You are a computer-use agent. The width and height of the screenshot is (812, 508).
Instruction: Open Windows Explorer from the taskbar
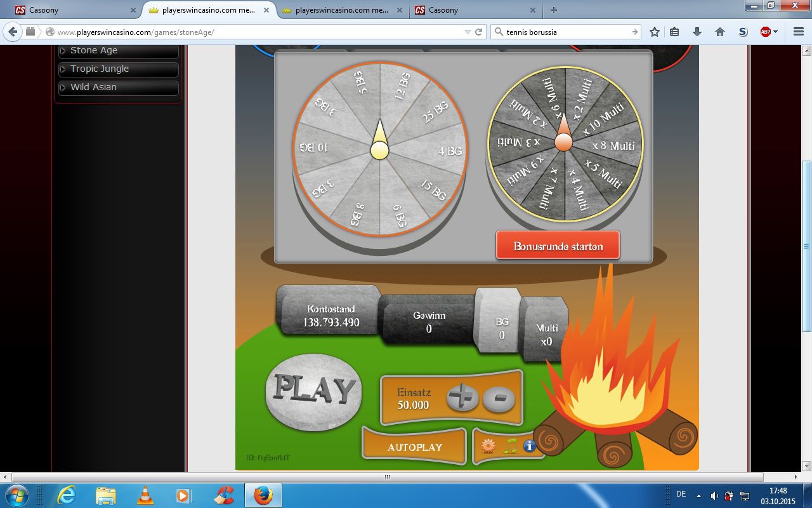106,495
